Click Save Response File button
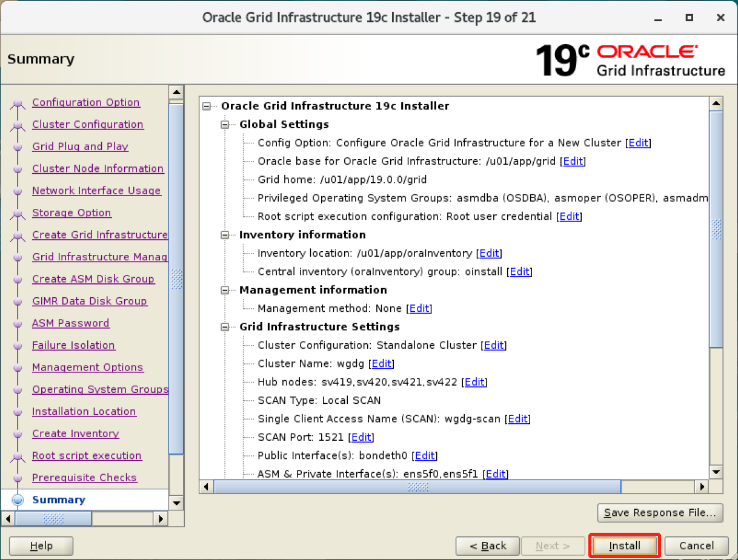Screen dimensions: 738x560 point(660,513)
